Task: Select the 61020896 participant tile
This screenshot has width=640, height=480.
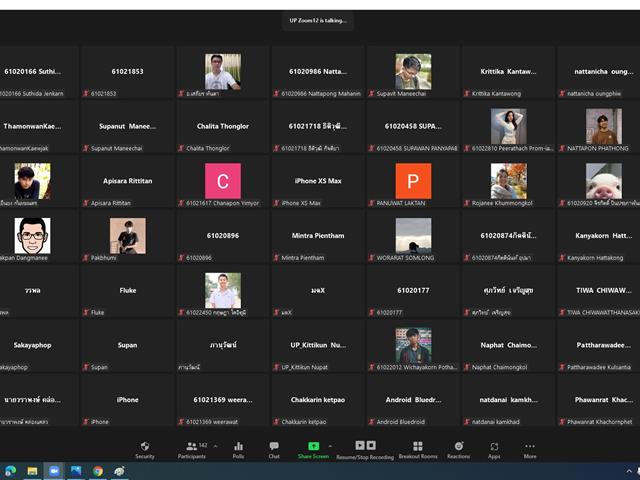Action: (x=223, y=236)
